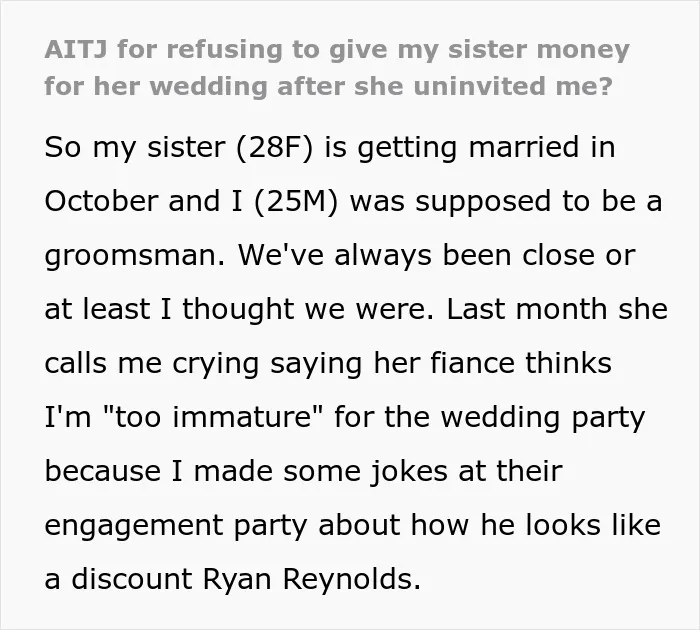700x630 pixels.
Task: Click the word "groomsman" in the paragraph
Action: (135, 256)
